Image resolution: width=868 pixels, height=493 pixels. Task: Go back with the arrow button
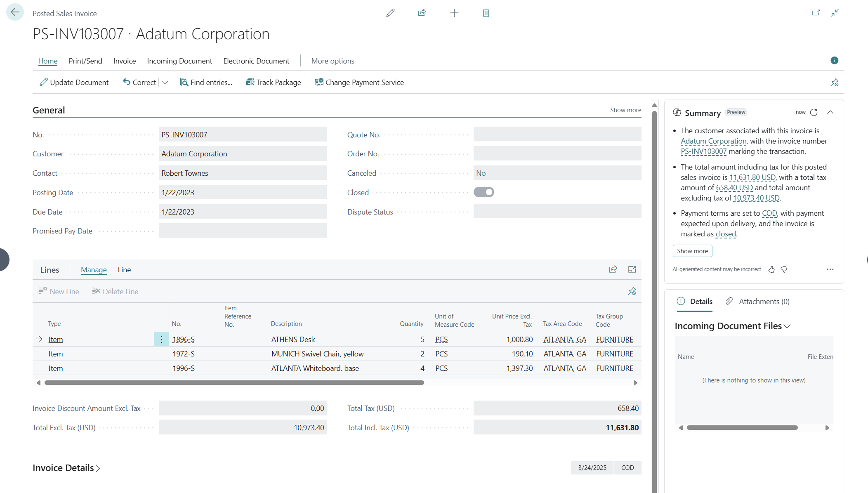pos(15,12)
